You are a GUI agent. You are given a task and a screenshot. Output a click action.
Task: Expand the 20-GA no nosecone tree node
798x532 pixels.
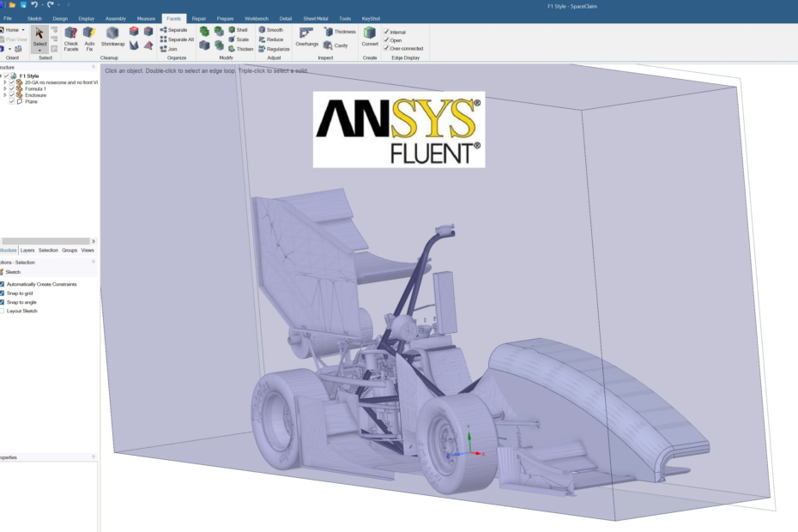click(x=5, y=82)
